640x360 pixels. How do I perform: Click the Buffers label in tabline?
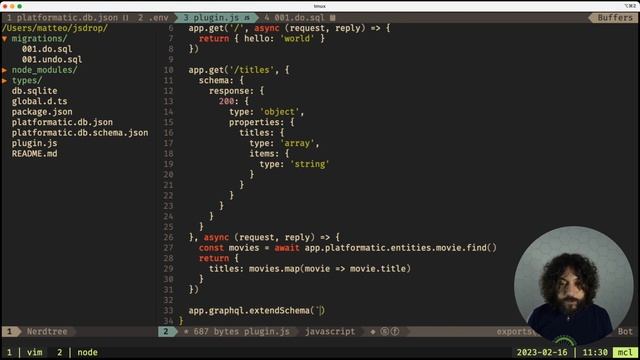tap(615, 18)
